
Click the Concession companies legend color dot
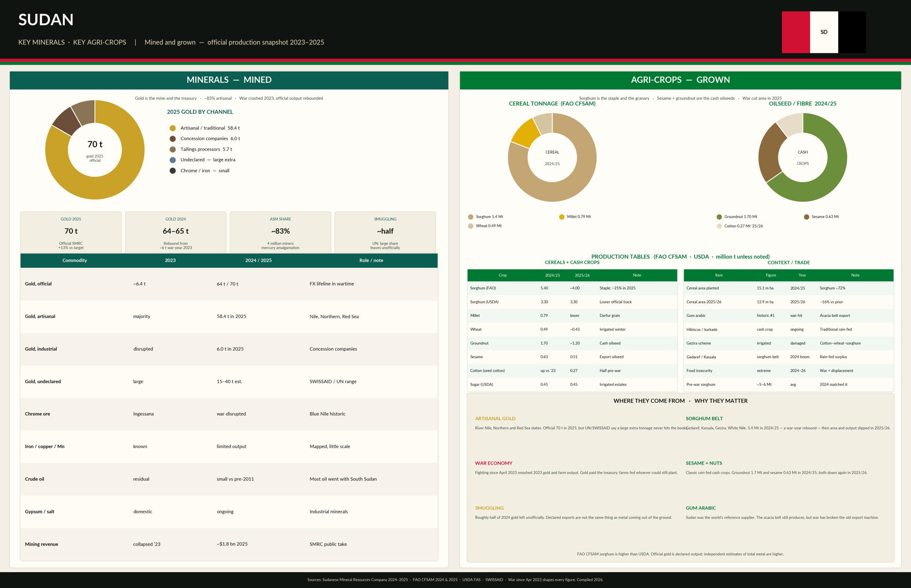173,139
